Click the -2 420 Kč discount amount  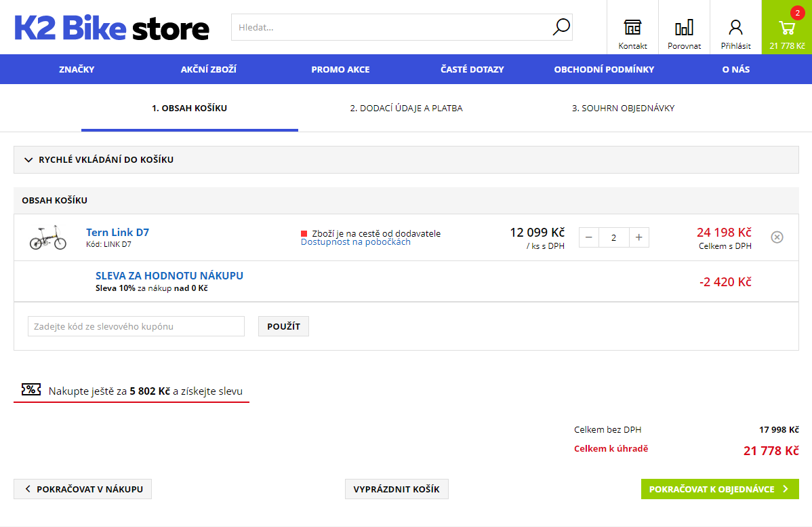725,282
